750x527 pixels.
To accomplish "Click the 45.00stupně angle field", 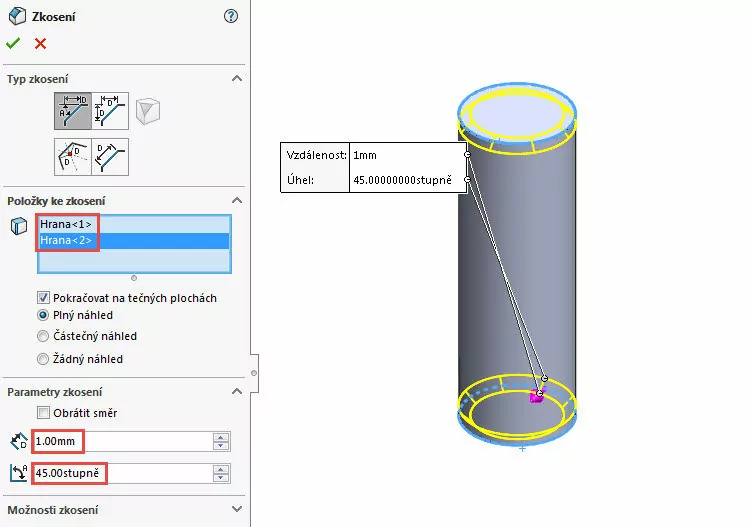I will 122,473.
